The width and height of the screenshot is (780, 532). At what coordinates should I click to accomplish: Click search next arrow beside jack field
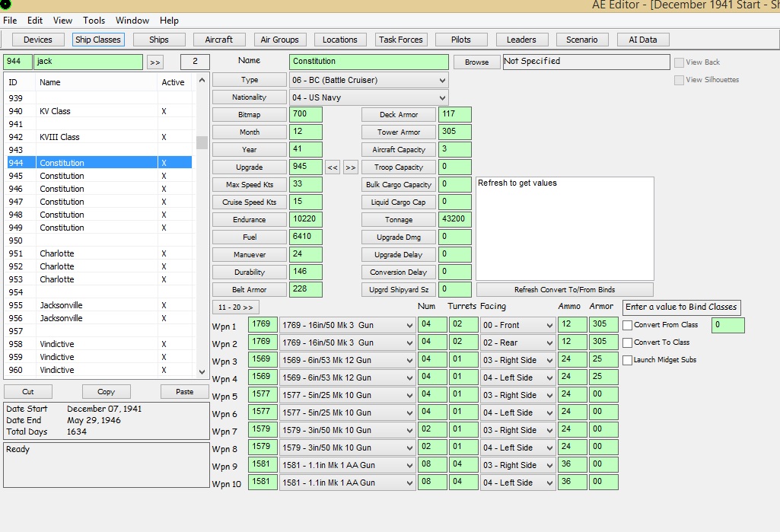pos(155,62)
